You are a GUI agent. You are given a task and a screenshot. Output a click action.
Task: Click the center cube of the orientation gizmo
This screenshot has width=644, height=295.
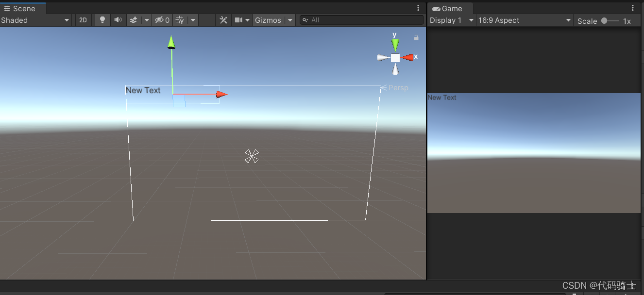click(395, 58)
